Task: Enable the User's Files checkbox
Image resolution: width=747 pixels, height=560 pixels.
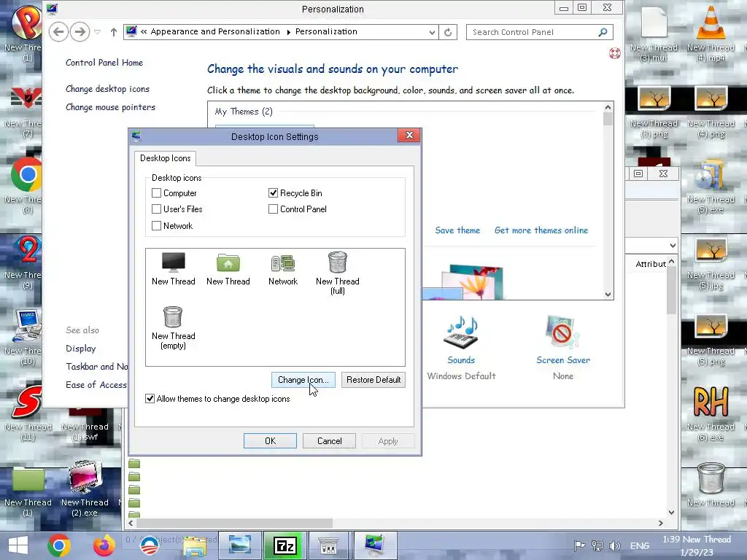Action: [x=156, y=209]
